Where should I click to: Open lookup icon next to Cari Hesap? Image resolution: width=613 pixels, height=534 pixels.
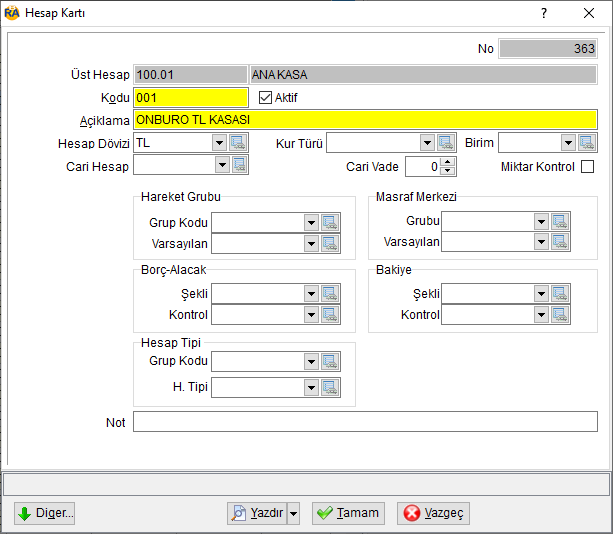[x=239, y=165]
